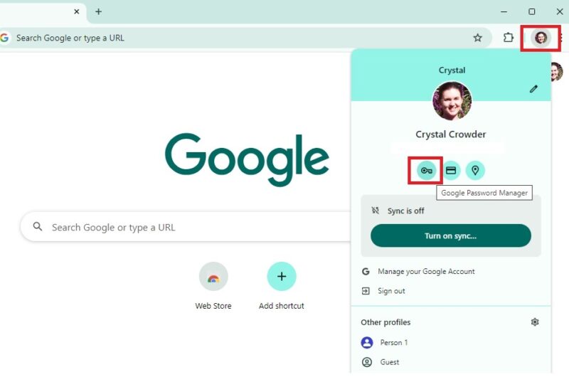Open the Extensions puzzle icon

509,38
